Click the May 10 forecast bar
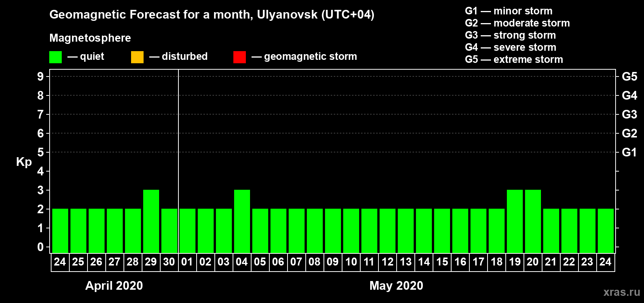This screenshot has width=644, height=303. click(351, 231)
